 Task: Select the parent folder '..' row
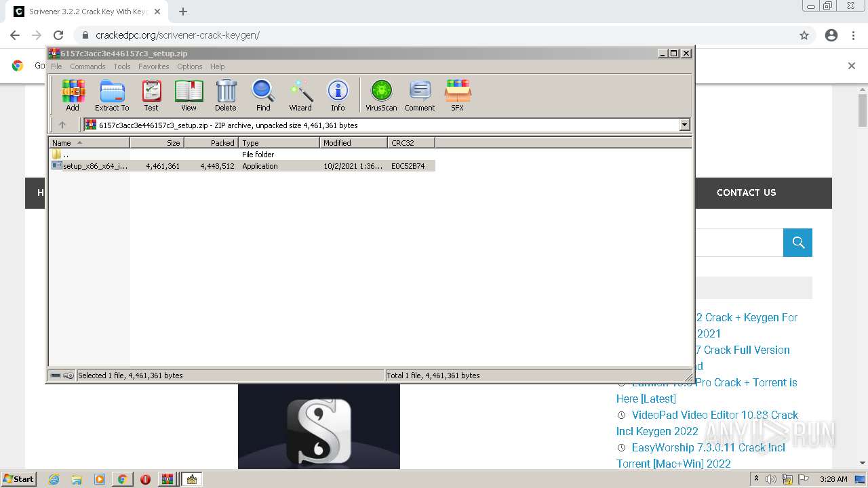pyautogui.click(x=242, y=155)
